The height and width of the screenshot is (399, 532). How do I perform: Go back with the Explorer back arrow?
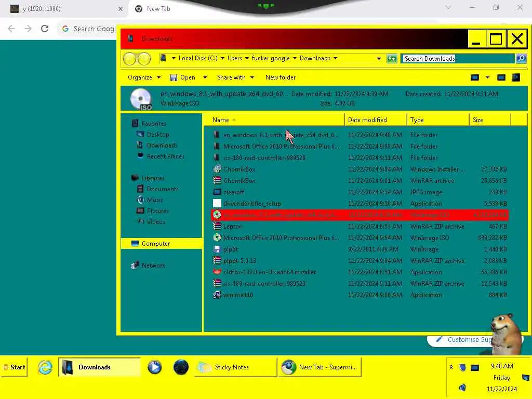click(129, 59)
